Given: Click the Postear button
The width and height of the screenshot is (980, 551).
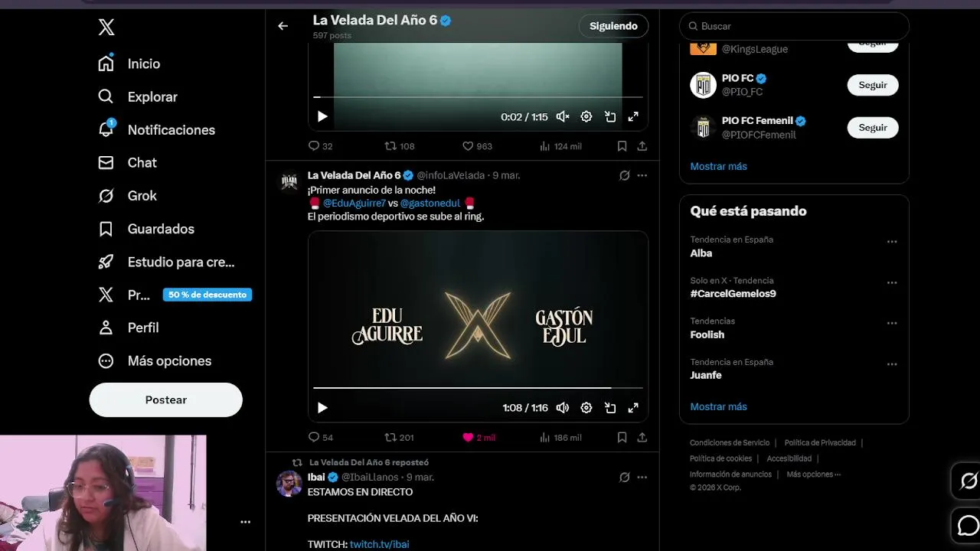Looking at the screenshot, I should (165, 399).
